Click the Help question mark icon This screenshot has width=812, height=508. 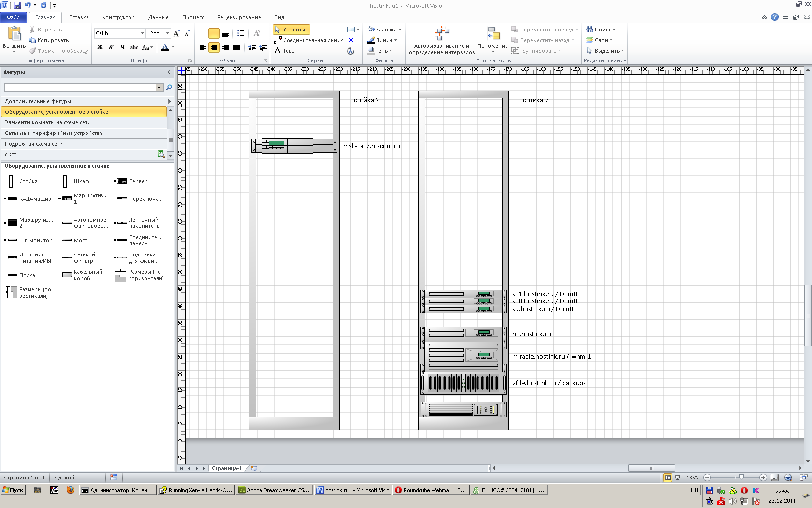775,17
